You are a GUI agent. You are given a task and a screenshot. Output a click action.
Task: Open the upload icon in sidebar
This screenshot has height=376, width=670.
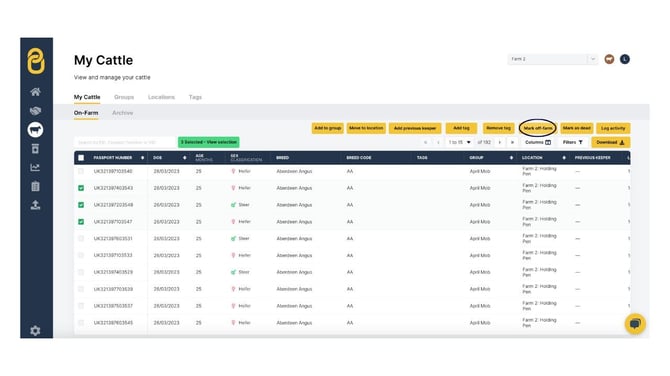coord(35,205)
